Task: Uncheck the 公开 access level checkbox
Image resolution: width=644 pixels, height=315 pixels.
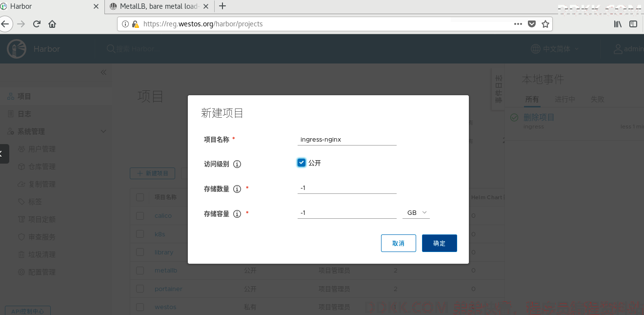Action: pyautogui.click(x=302, y=163)
